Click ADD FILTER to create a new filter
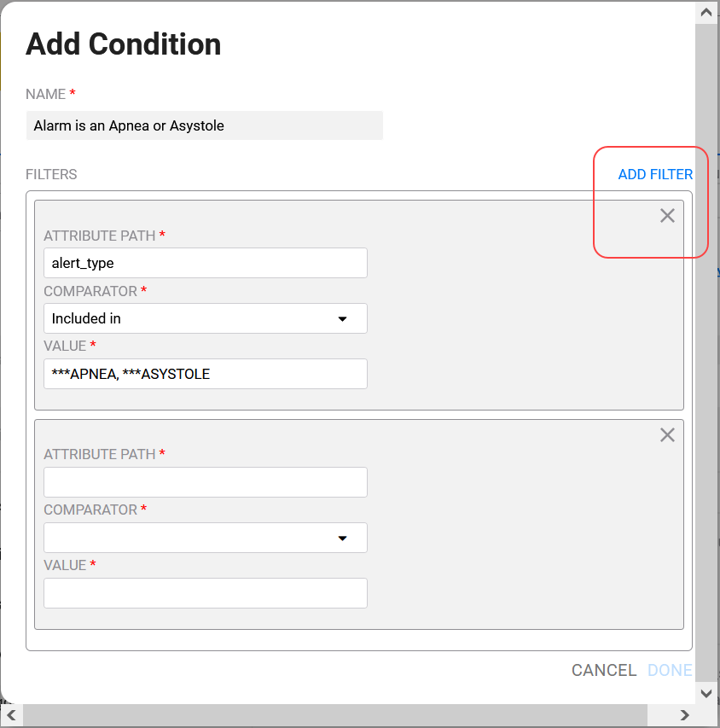Image resolution: width=720 pixels, height=728 pixels. pyautogui.click(x=654, y=174)
